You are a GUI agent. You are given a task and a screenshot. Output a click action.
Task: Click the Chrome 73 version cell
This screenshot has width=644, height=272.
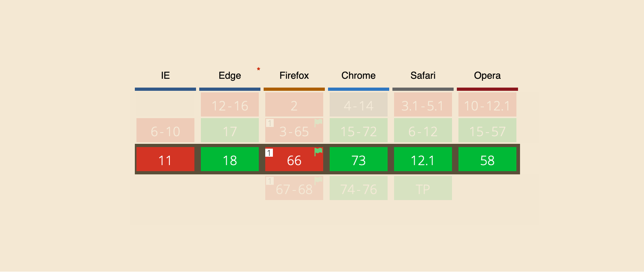coord(359,160)
